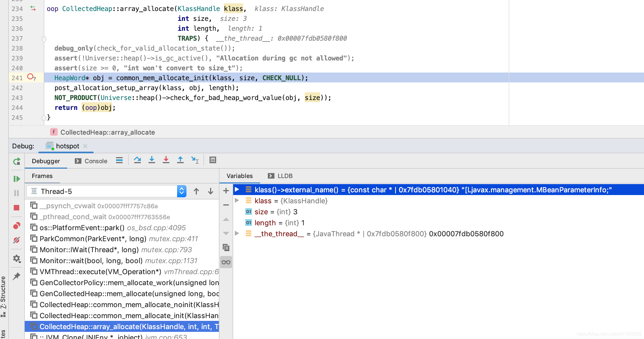Open View Breakpoints with the red circles icon
Image resolution: width=644 pixels, height=339 pixels.
16,226
